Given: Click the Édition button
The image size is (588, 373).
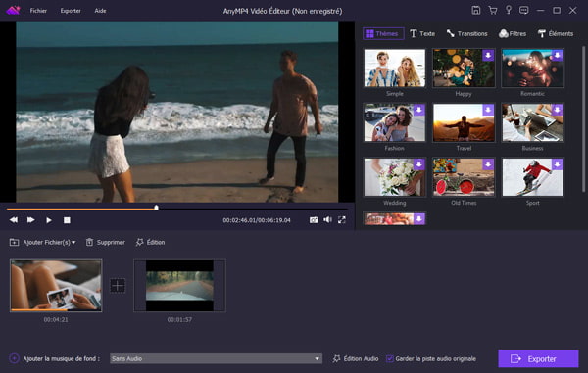Looking at the screenshot, I should click(150, 242).
